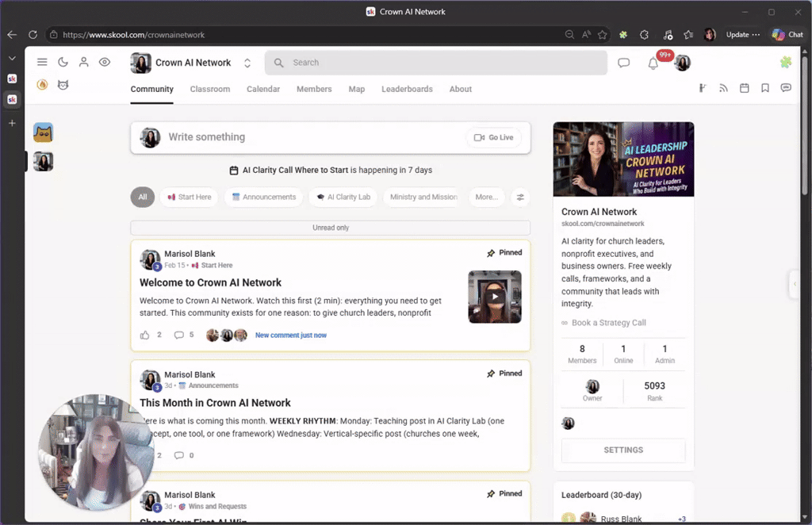Click the chat bubble icon in tab row
The image size is (812, 525).
coord(786,88)
